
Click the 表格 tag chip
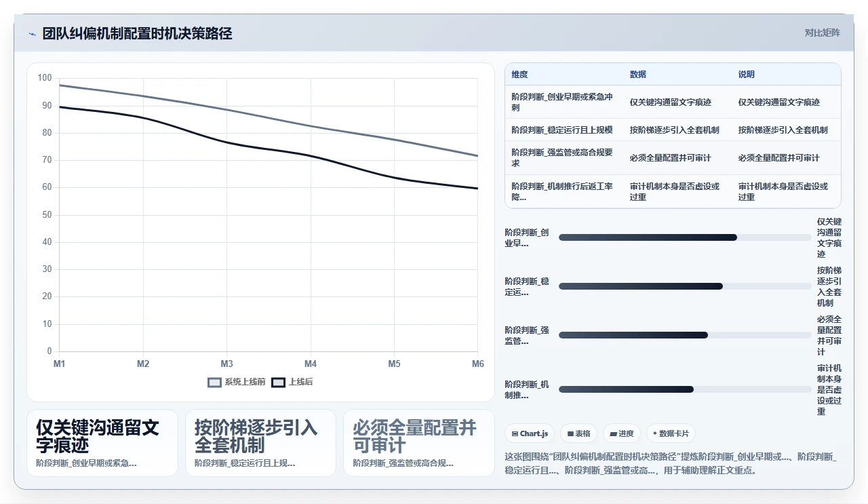click(578, 433)
